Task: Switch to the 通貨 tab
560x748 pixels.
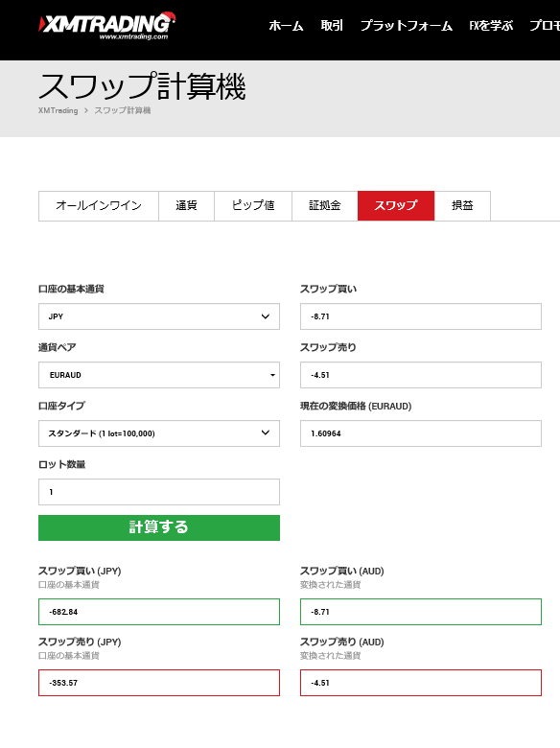Action: pos(187,205)
